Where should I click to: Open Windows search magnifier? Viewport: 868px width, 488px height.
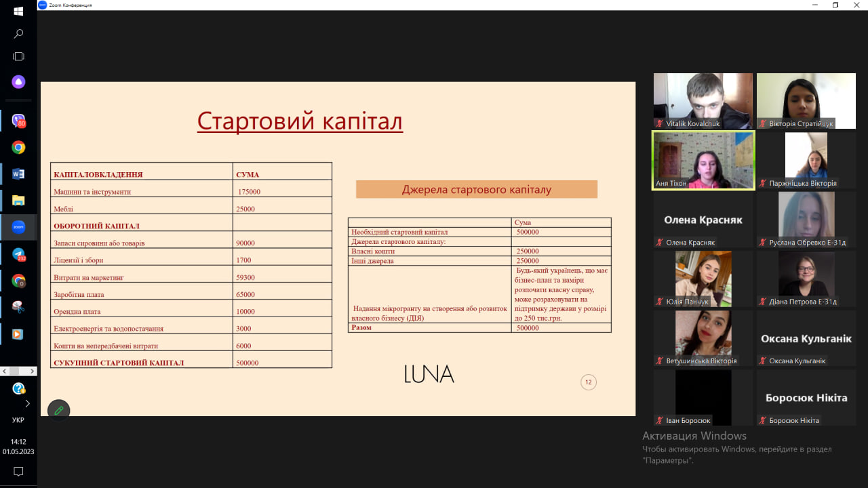[18, 34]
